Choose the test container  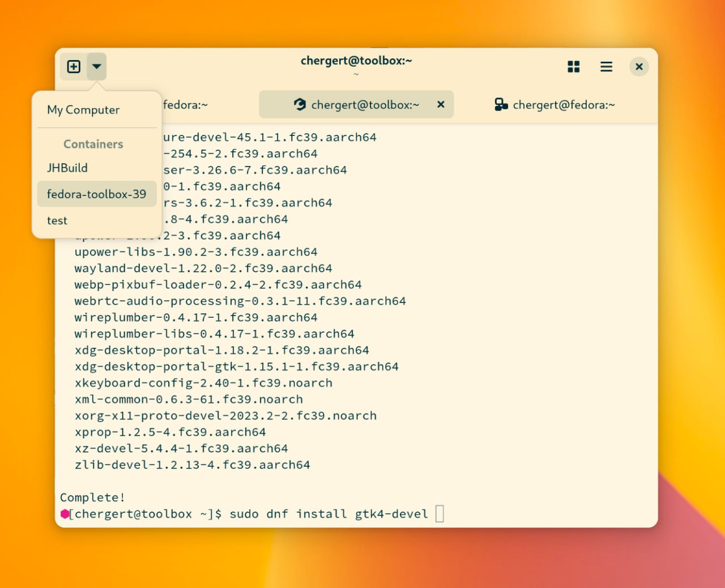pos(97,220)
